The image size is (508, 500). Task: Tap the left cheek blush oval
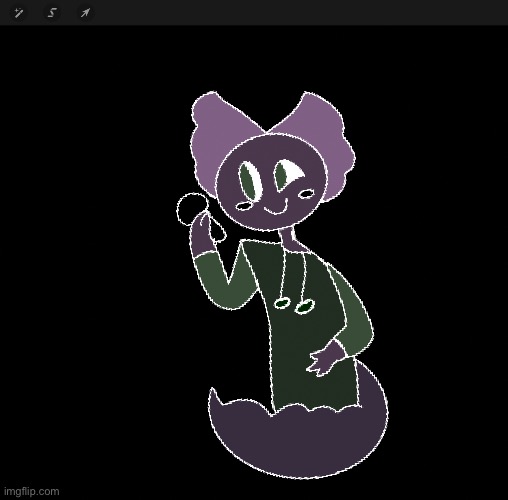pos(244,206)
